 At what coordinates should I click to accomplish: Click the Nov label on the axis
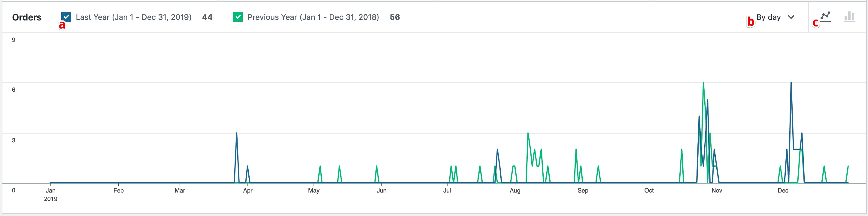point(717,191)
